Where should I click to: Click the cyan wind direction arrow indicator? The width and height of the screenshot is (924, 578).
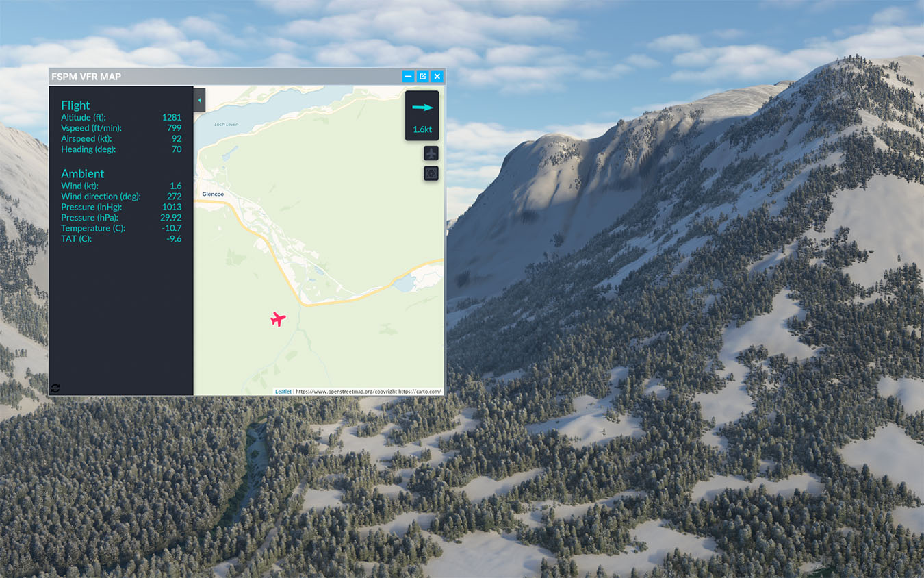[x=422, y=108]
